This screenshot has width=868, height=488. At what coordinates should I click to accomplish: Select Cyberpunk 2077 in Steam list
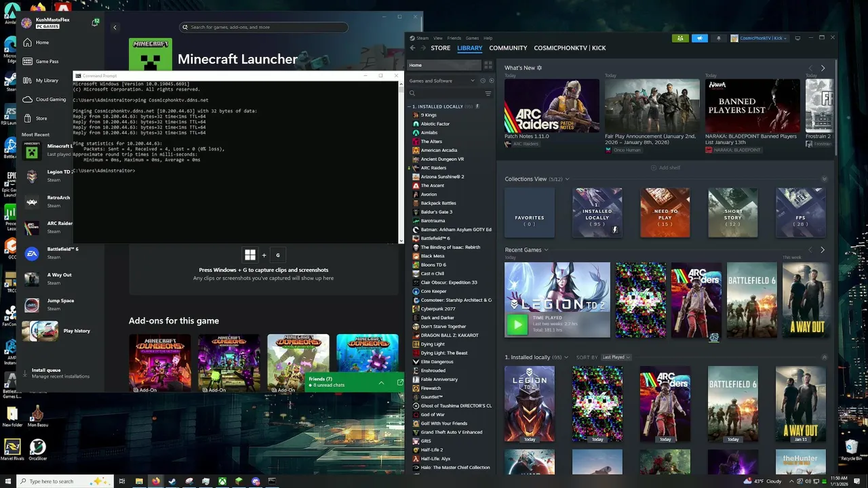tap(437, 309)
